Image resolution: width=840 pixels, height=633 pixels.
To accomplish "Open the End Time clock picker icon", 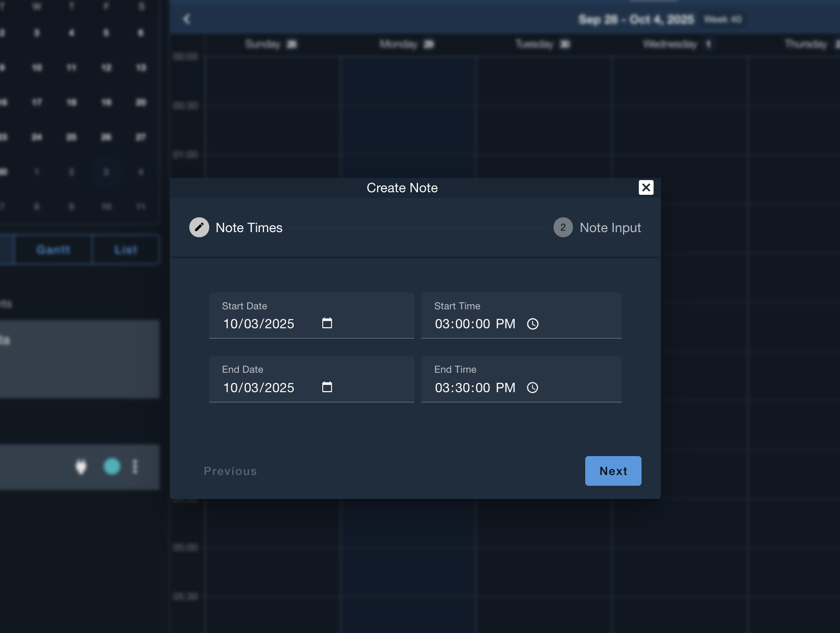I will (x=533, y=388).
